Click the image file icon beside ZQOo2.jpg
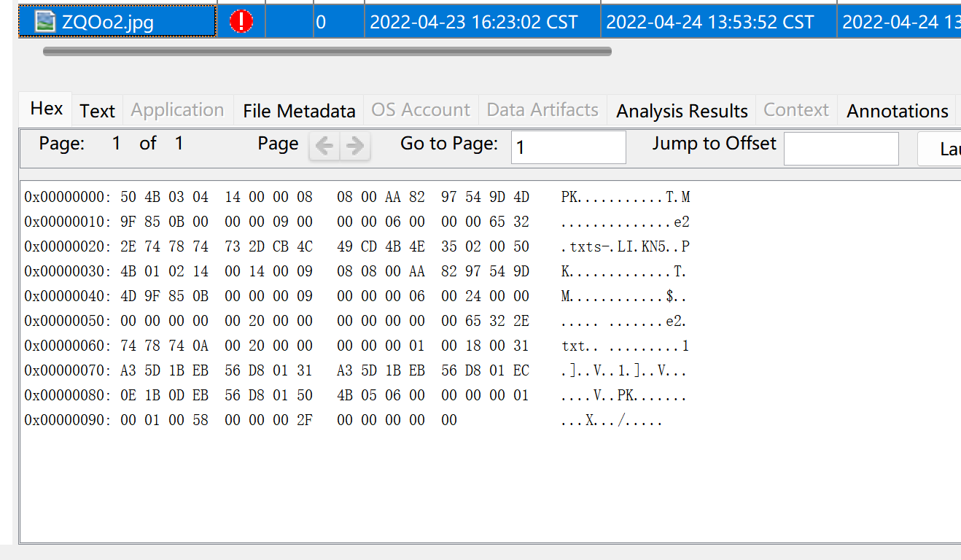This screenshot has width=961, height=560. coord(45,22)
